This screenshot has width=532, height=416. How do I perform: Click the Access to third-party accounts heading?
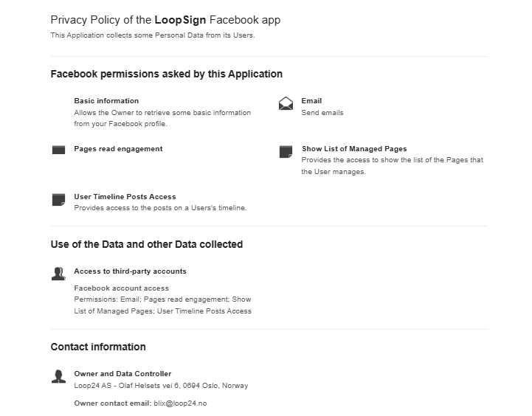point(130,271)
